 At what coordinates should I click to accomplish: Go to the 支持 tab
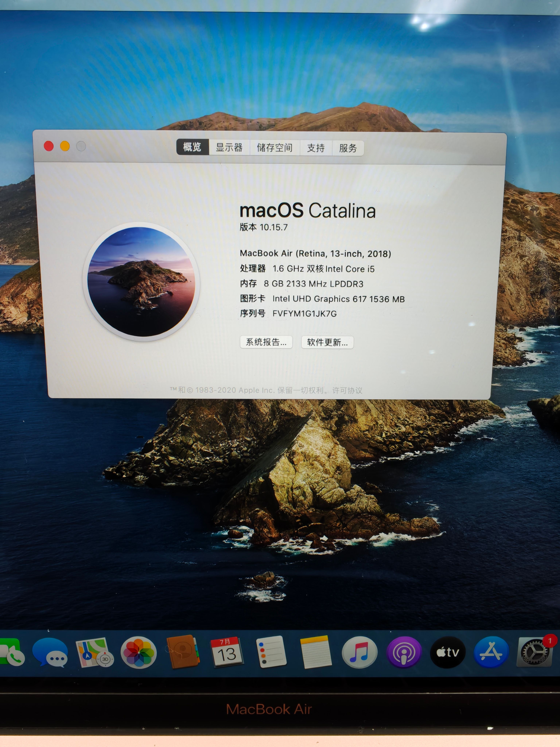316,148
